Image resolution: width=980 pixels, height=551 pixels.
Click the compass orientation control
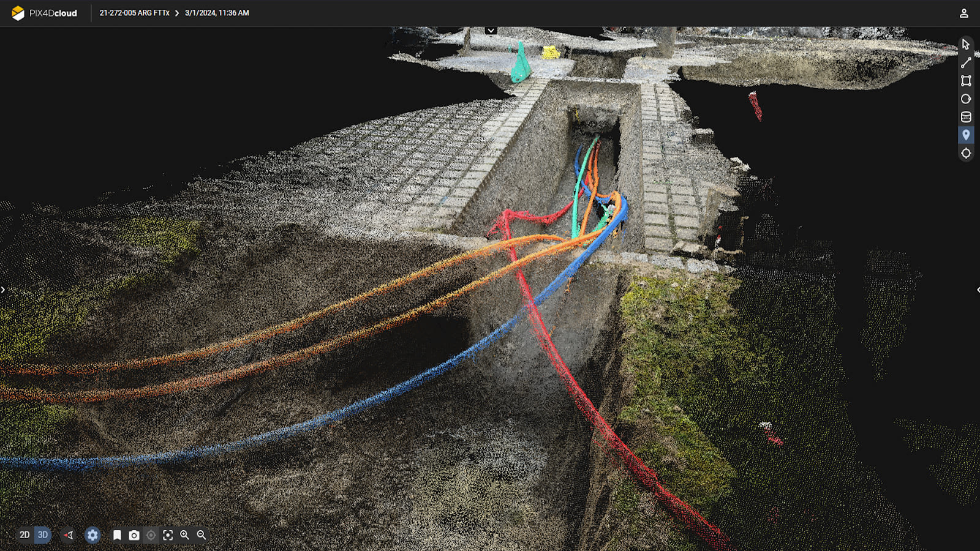coord(68,534)
